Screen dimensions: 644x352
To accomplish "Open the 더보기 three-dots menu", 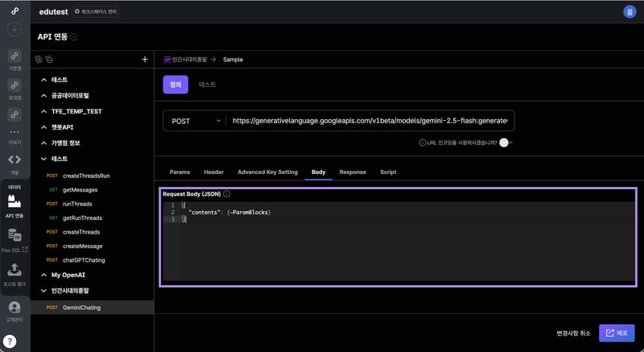I will click(14, 135).
